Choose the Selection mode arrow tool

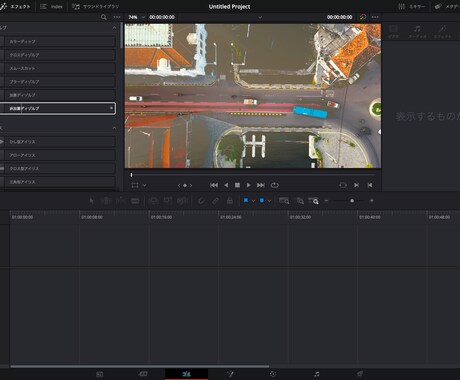click(x=92, y=201)
